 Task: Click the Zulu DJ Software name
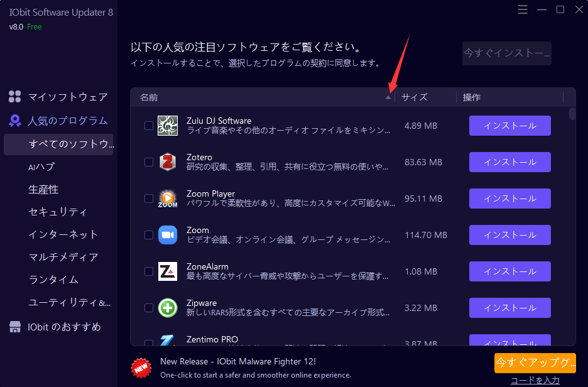(x=219, y=121)
